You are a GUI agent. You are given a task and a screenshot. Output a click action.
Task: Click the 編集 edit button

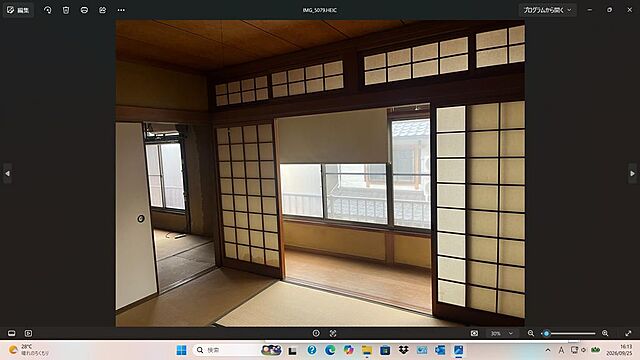tap(18, 10)
